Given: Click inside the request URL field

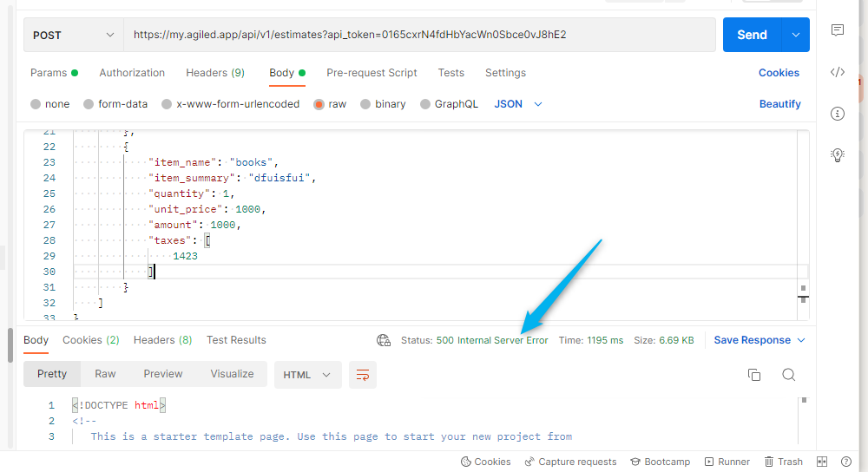Looking at the screenshot, I should click(419, 35).
